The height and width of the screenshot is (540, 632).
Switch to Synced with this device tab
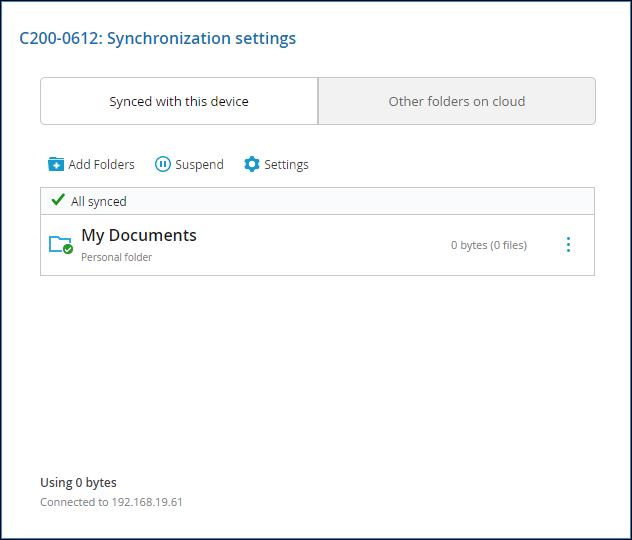[x=179, y=101]
